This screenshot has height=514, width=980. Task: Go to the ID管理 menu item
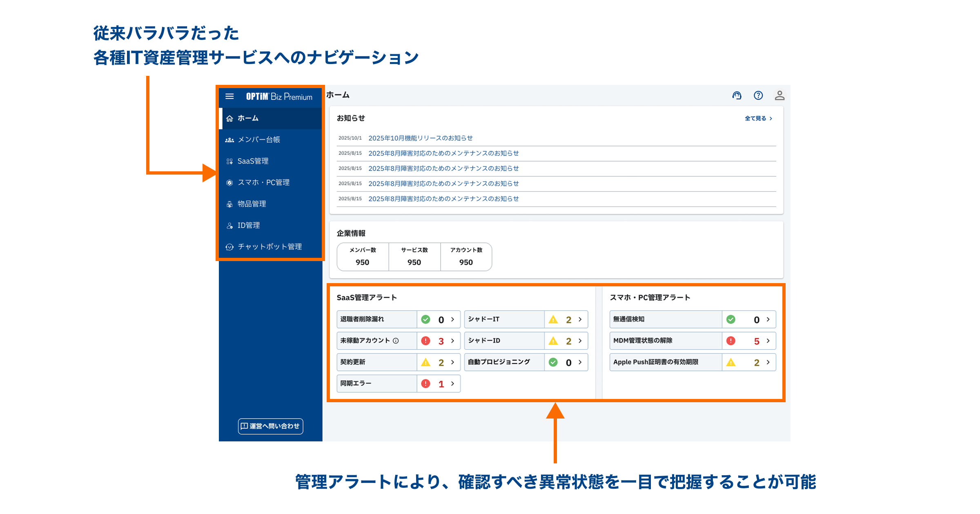click(248, 226)
